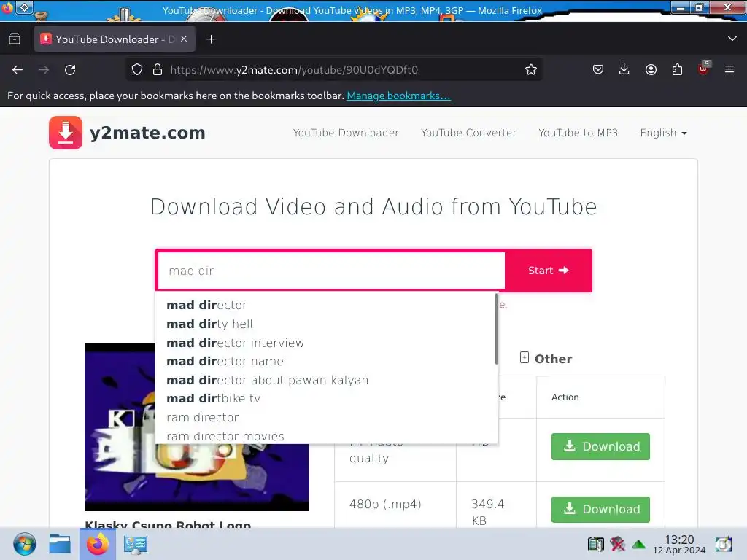Select suggestion mad director

point(325,306)
